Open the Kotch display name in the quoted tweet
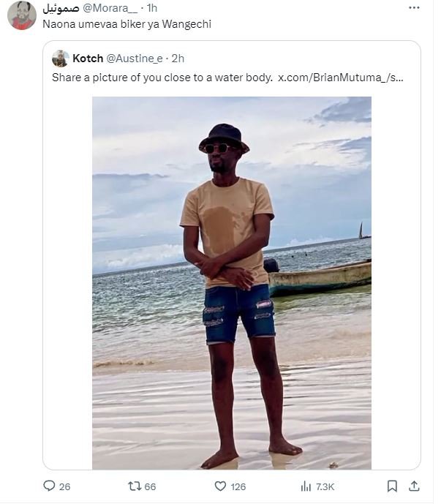 point(88,59)
